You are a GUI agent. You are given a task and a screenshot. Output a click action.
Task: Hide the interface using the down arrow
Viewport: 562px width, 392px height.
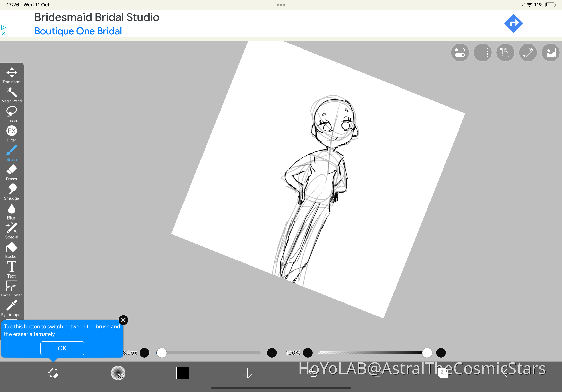point(248,373)
